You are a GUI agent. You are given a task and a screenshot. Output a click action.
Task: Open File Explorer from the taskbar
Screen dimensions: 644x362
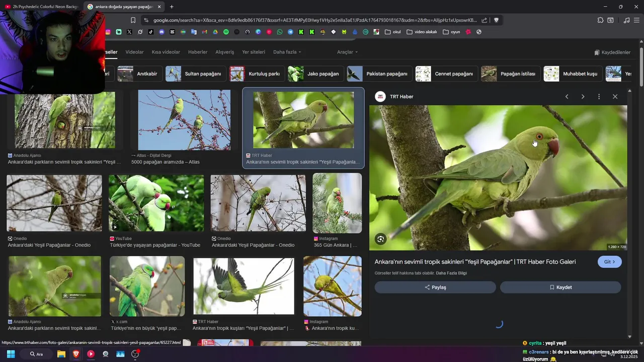pyautogui.click(x=61, y=354)
